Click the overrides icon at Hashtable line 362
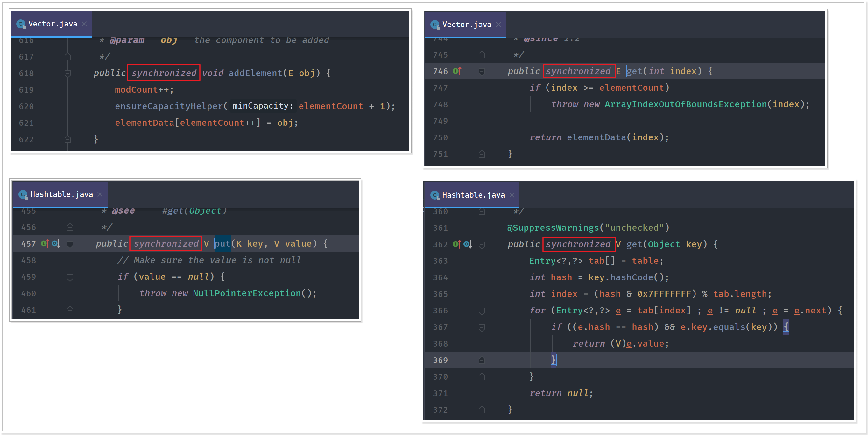The width and height of the screenshot is (868, 435). point(457,244)
